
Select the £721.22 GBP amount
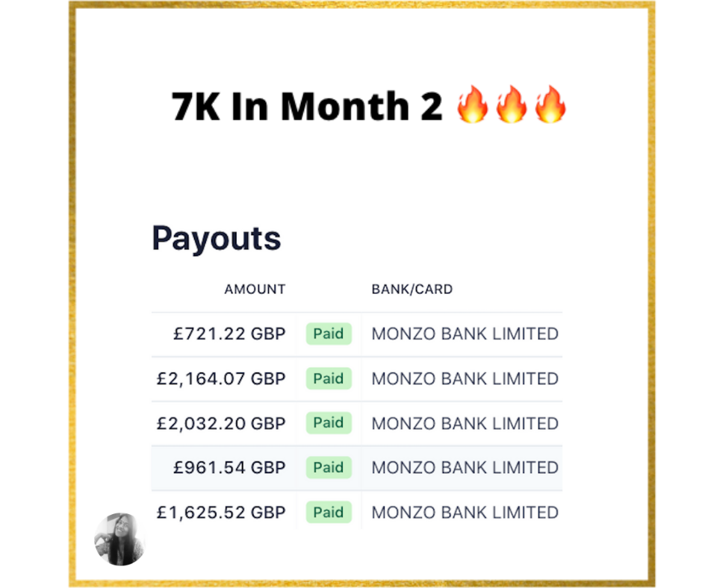point(229,334)
